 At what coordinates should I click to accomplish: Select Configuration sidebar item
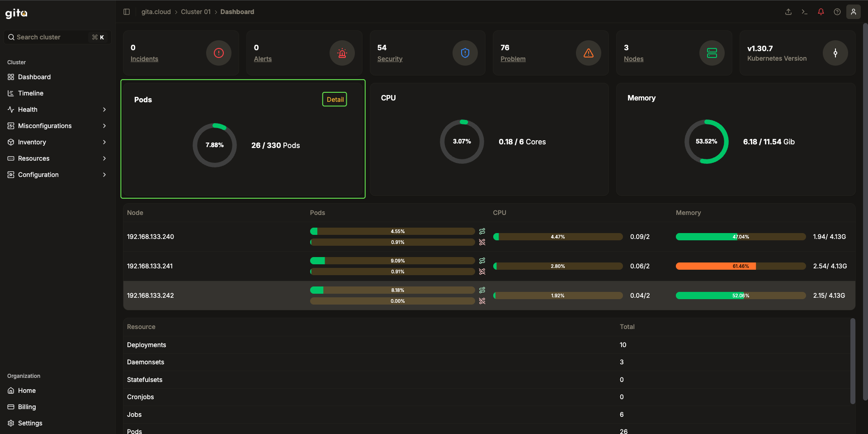pos(57,175)
